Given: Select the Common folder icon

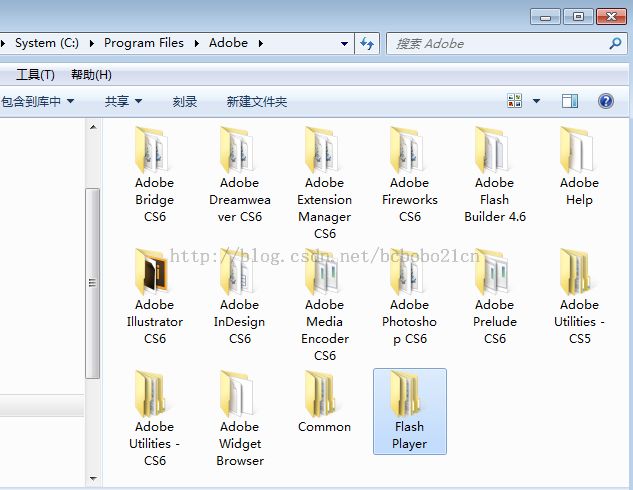Looking at the screenshot, I should point(323,394).
